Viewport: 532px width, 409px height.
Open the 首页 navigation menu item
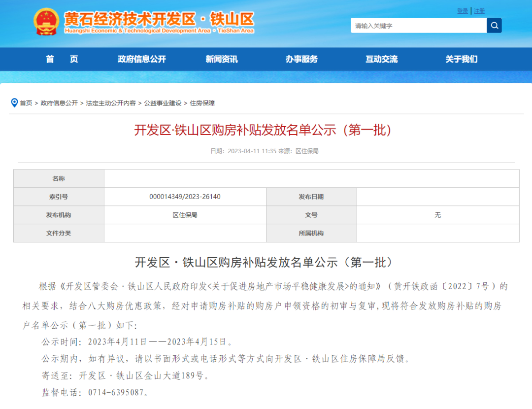point(62,59)
